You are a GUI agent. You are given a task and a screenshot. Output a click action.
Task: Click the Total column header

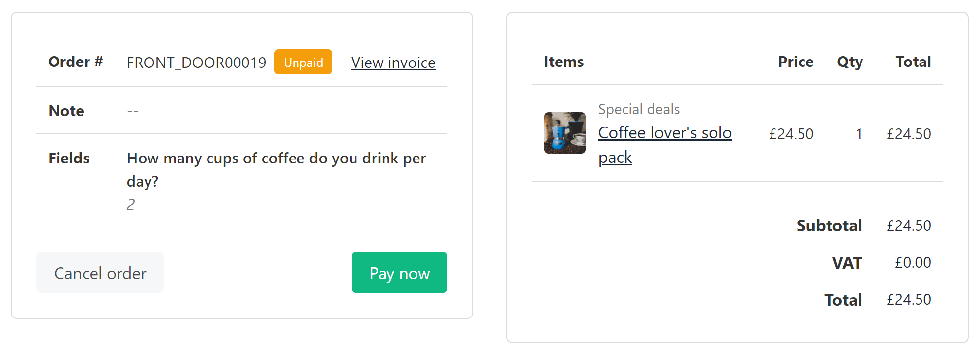[x=913, y=62]
